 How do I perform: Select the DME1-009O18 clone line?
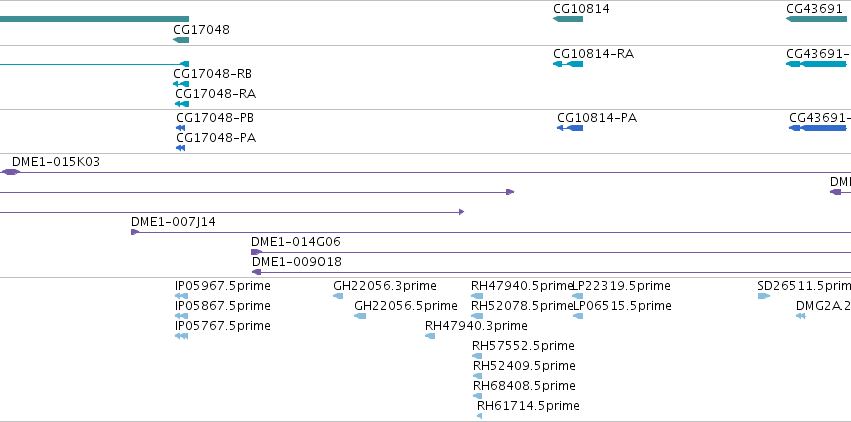coord(551,272)
